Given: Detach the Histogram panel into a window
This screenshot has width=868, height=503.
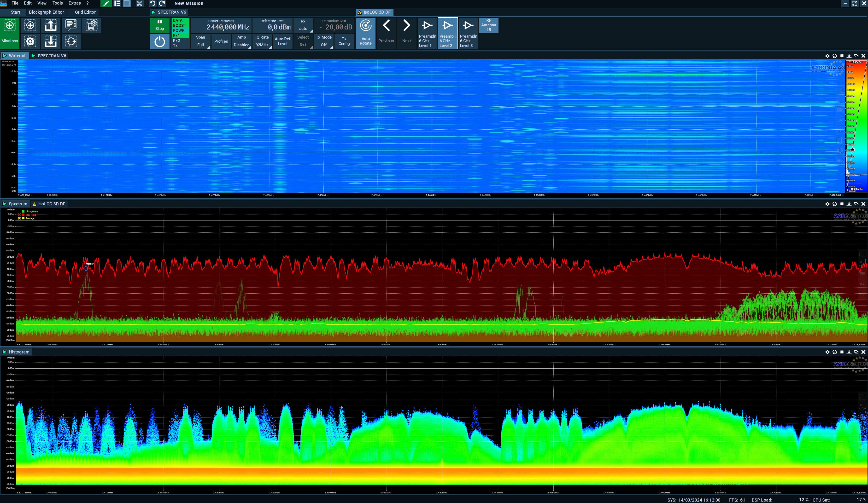Looking at the screenshot, I should coord(856,352).
